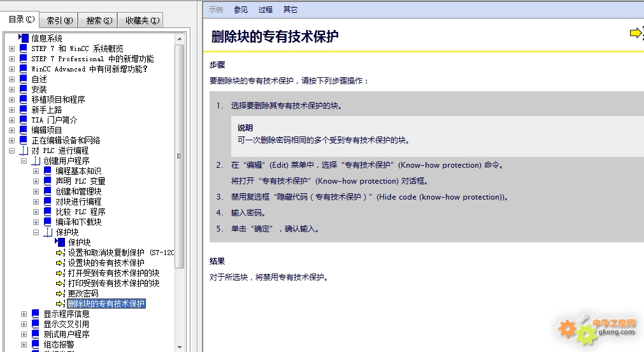This screenshot has width=644, height=352.
Task: Click arrow icon beside 设置块的专有技术保护
Action: pos(61,263)
